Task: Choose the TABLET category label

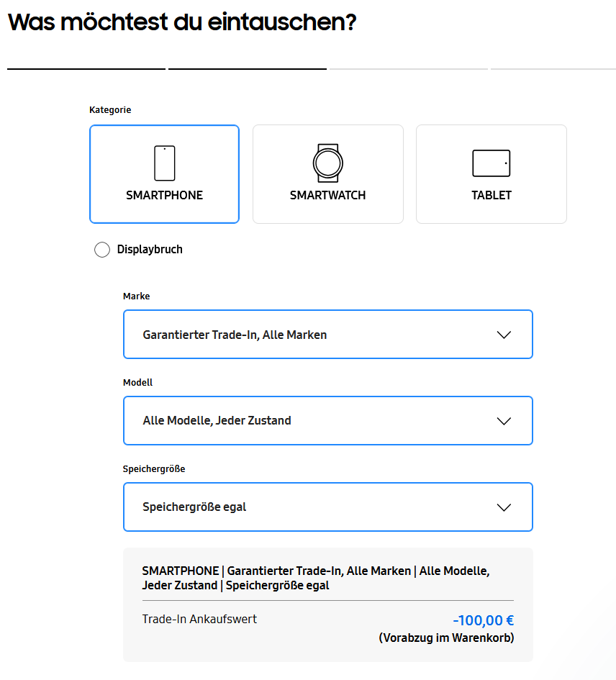Action: pos(491,196)
